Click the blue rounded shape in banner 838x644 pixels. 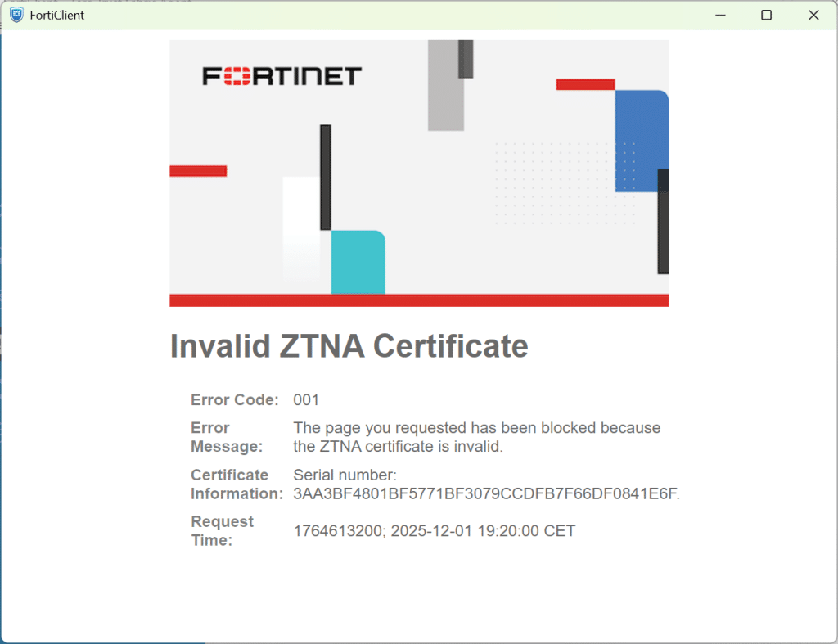pyautogui.click(x=638, y=141)
